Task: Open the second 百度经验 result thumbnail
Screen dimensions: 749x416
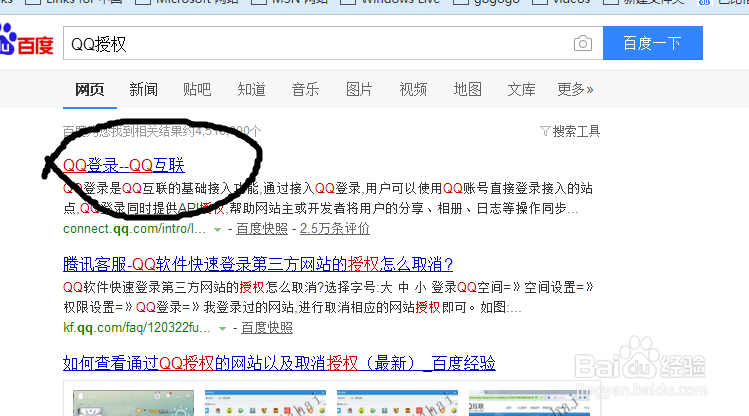Action: point(265,403)
